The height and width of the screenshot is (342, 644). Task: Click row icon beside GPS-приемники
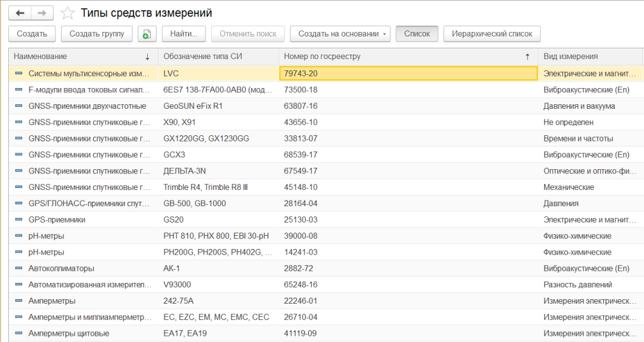click(x=18, y=219)
